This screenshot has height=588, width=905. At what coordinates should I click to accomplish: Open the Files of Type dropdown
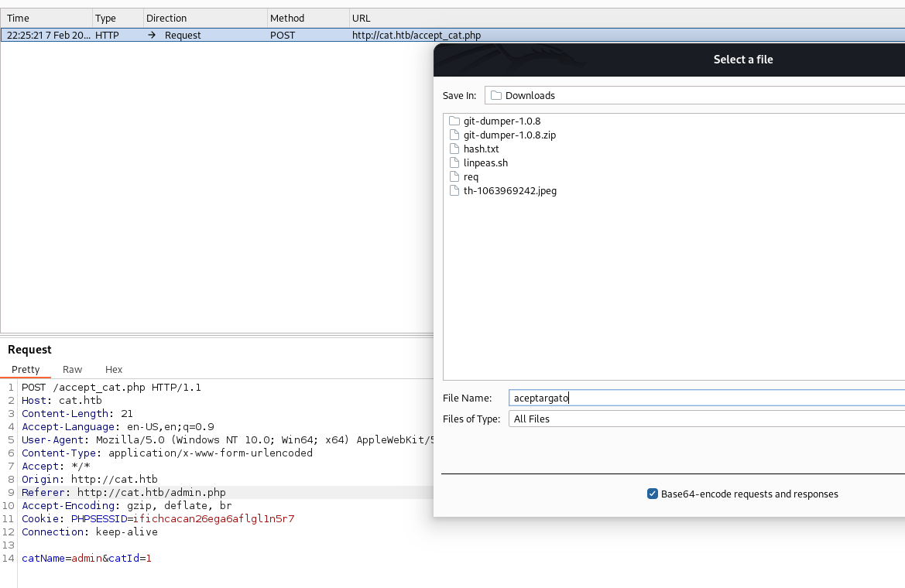click(x=707, y=419)
